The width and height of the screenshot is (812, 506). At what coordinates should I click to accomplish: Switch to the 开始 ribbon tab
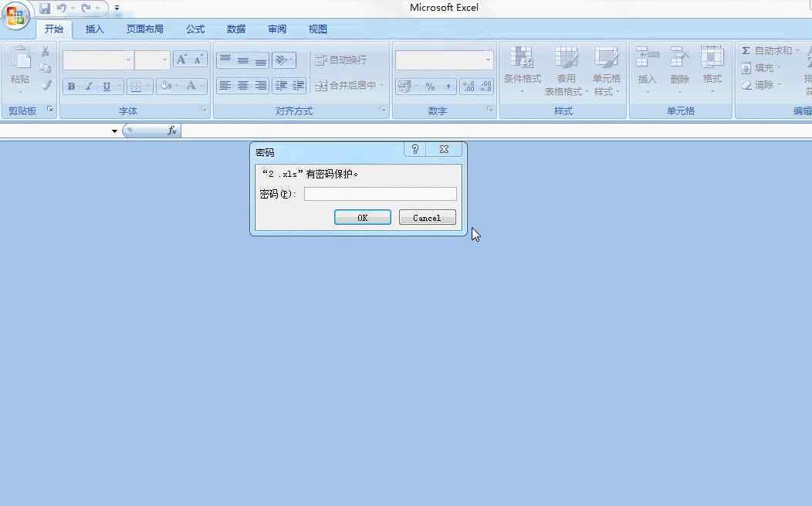tap(53, 29)
